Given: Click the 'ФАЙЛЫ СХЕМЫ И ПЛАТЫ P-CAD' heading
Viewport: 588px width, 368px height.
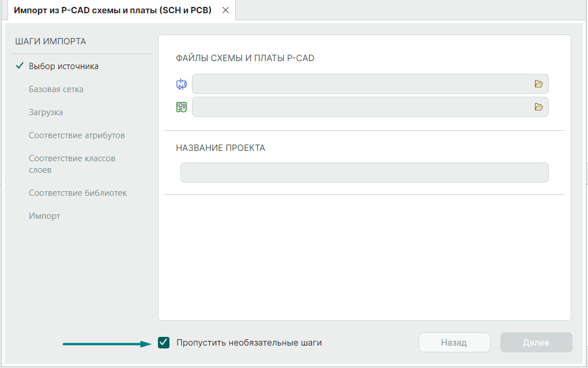Looking at the screenshot, I should coord(245,58).
